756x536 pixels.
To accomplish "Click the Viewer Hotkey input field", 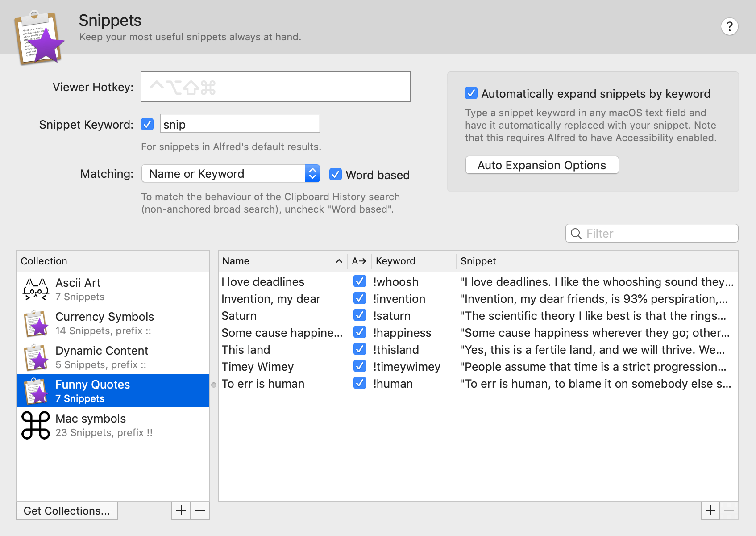I will (275, 86).
